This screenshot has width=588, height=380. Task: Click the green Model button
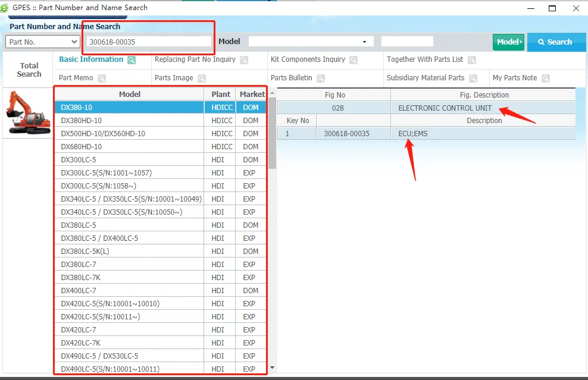(x=508, y=42)
